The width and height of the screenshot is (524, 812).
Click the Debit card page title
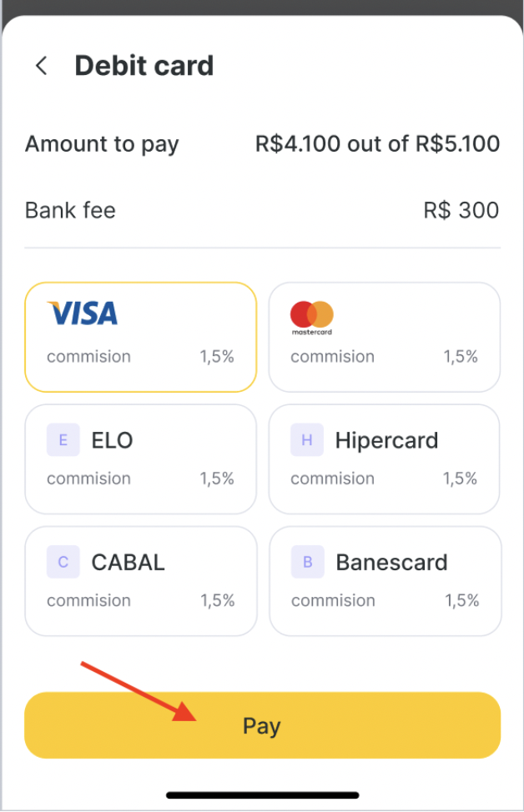coord(144,66)
